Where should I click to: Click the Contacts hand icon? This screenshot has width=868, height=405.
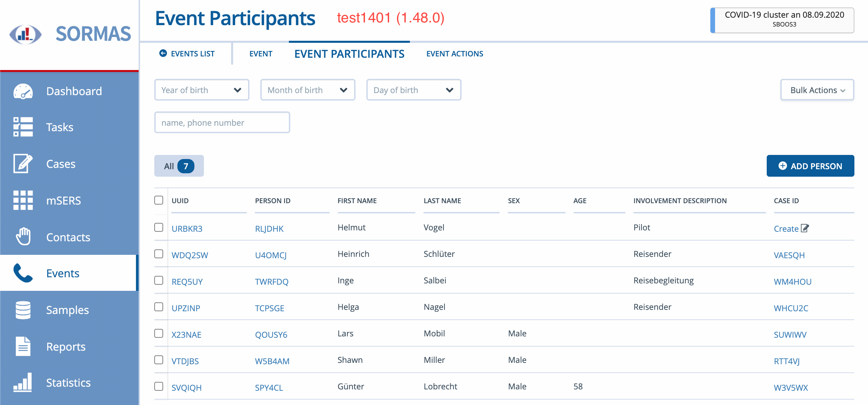tap(23, 236)
